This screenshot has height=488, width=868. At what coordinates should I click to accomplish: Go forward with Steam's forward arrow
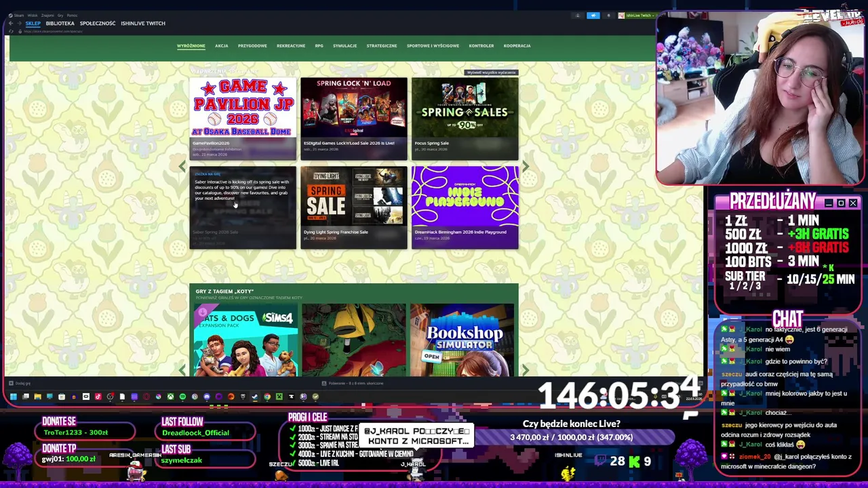[19, 23]
